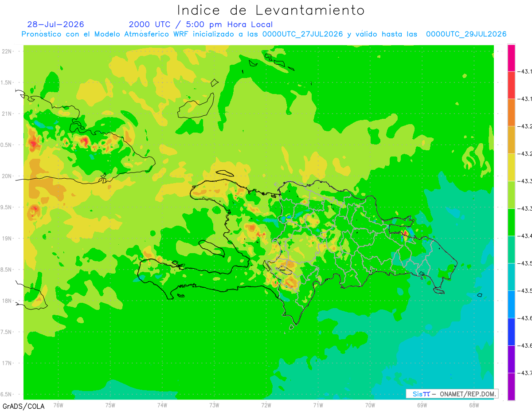Click the red swatch on the color bar

click(511, 85)
